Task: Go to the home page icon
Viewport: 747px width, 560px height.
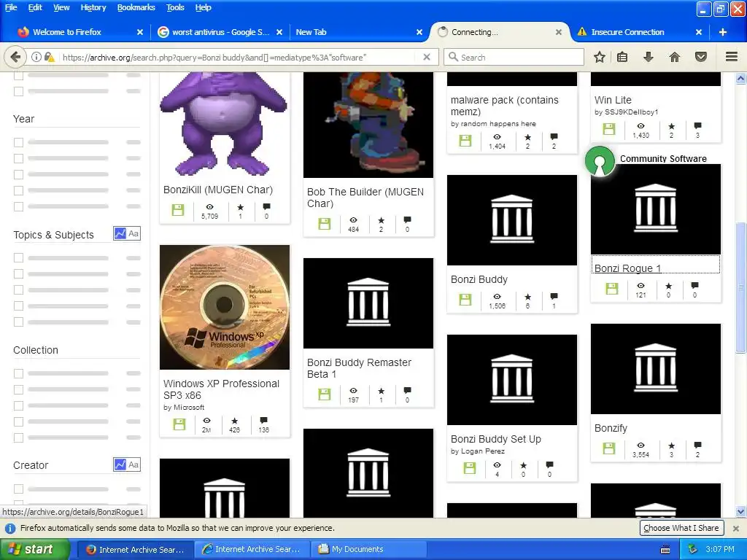Action: click(x=675, y=57)
